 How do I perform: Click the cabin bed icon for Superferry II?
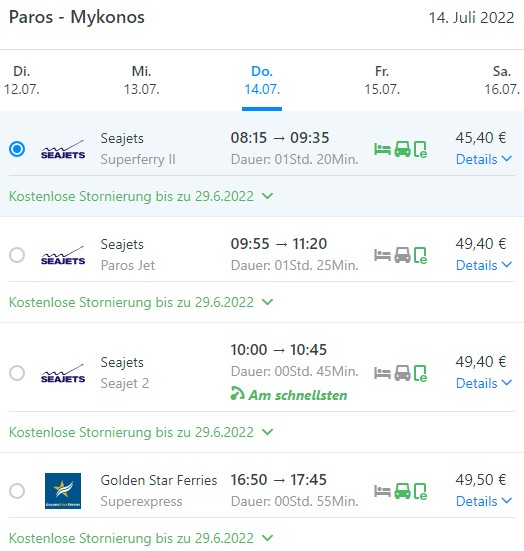click(x=382, y=149)
